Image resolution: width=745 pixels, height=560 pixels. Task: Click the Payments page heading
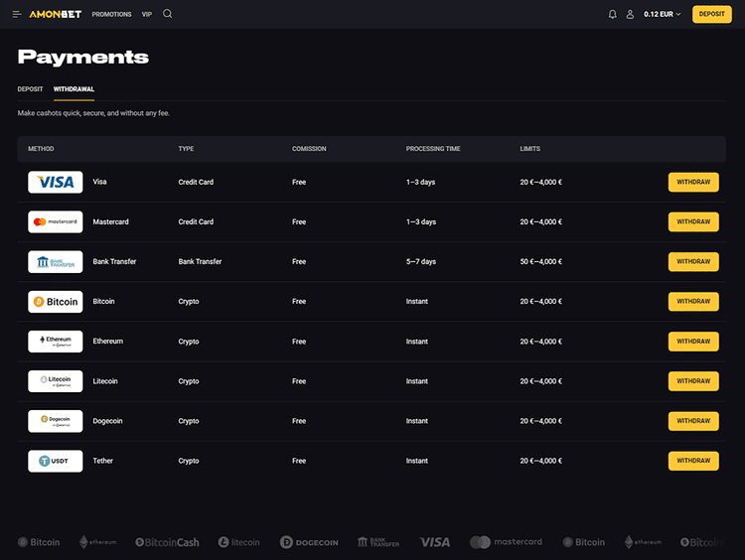(83, 57)
